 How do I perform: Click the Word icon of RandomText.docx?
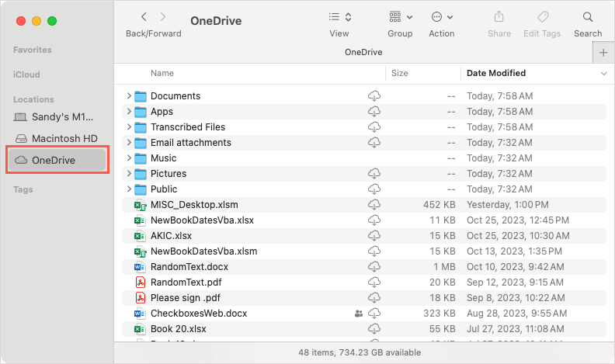pos(140,267)
